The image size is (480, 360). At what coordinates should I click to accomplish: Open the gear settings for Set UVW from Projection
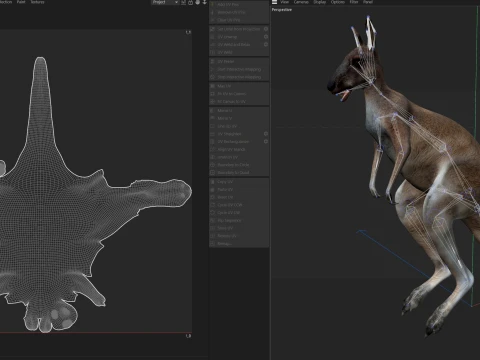click(266, 29)
